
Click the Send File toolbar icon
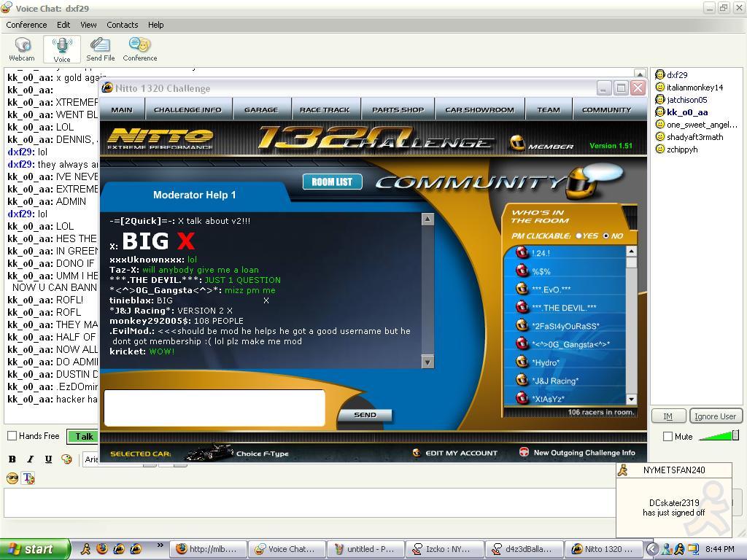[x=100, y=49]
